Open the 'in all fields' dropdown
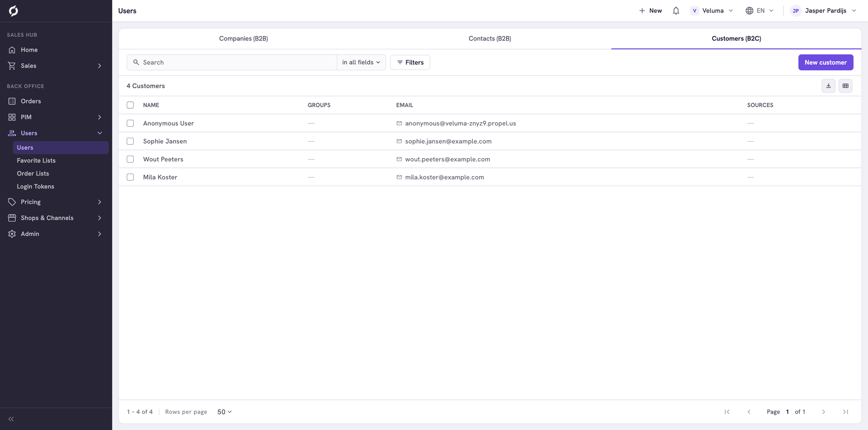This screenshot has height=430, width=868. [361, 62]
